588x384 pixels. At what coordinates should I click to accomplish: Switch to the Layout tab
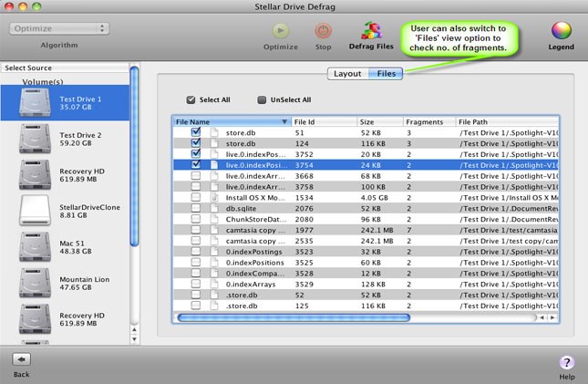pyautogui.click(x=347, y=74)
